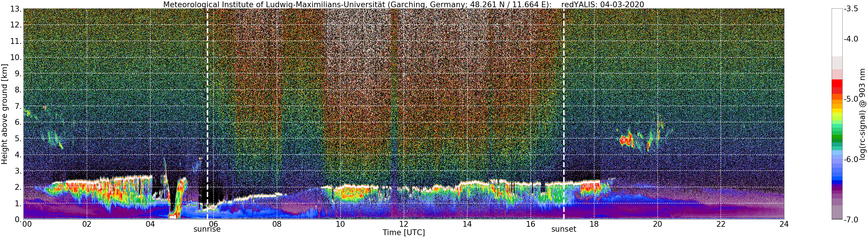Screen dimensions: 868x238
Task: Click the y-axis tick label "2."
Action: [18, 187]
